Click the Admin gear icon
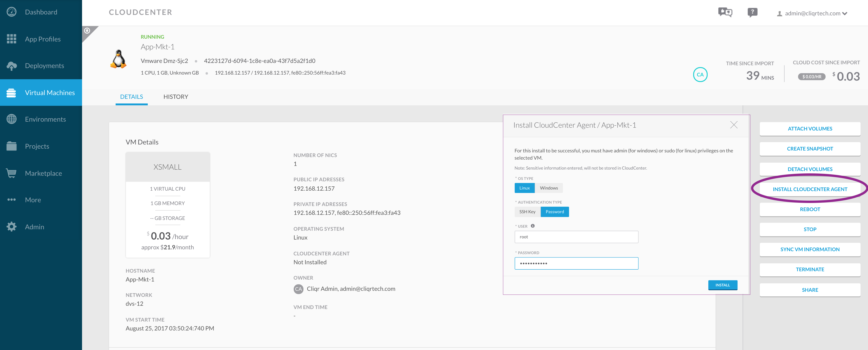868x350 pixels. point(11,227)
